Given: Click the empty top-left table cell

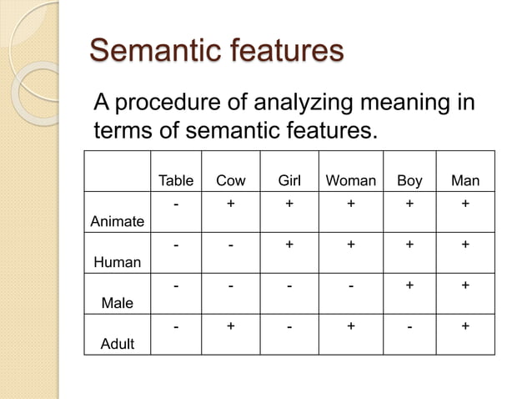Looking at the screenshot, I should click(118, 171).
